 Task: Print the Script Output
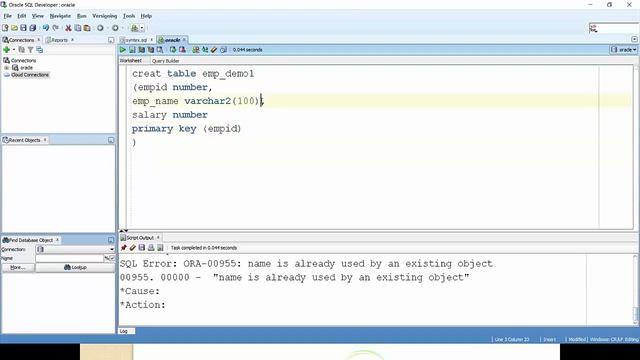pyautogui.click(x=151, y=248)
